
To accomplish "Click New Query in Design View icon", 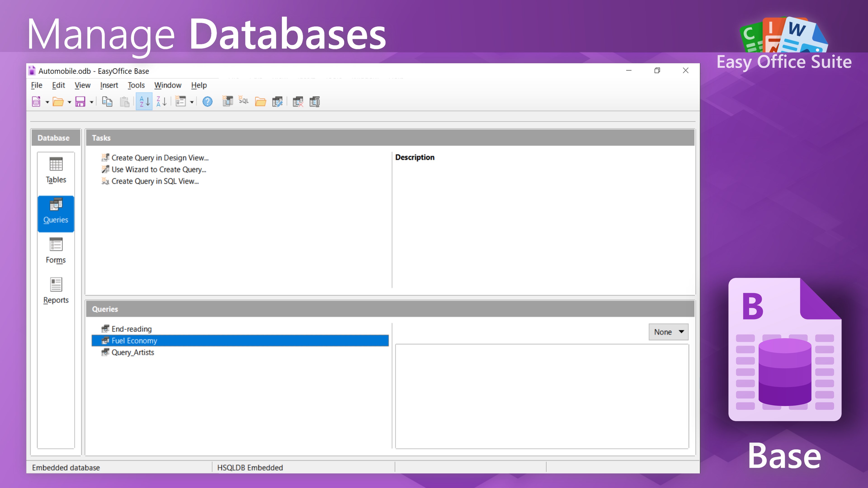I will (228, 101).
